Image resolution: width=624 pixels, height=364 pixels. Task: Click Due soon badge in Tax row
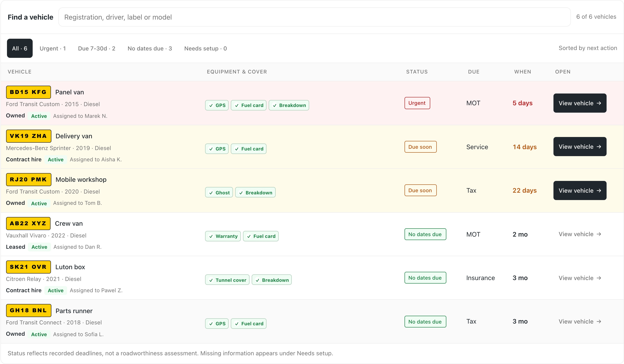(x=420, y=190)
